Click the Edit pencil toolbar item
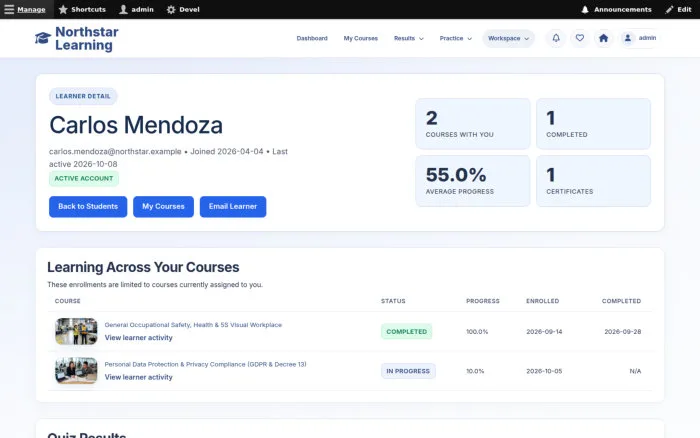The height and width of the screenshot is (438, 700). coord(679,9)
